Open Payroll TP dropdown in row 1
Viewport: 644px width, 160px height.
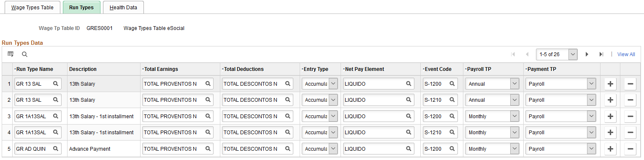(514, 84)
